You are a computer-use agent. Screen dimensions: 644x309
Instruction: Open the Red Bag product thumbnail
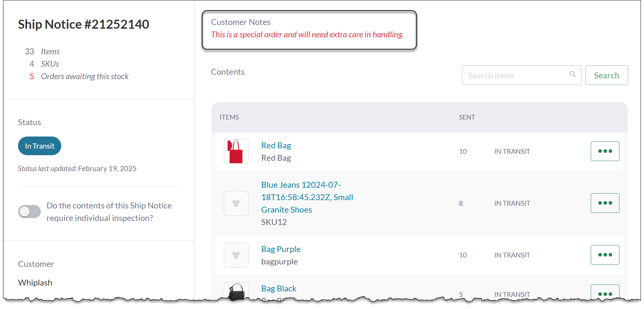[x=236, y=151]
